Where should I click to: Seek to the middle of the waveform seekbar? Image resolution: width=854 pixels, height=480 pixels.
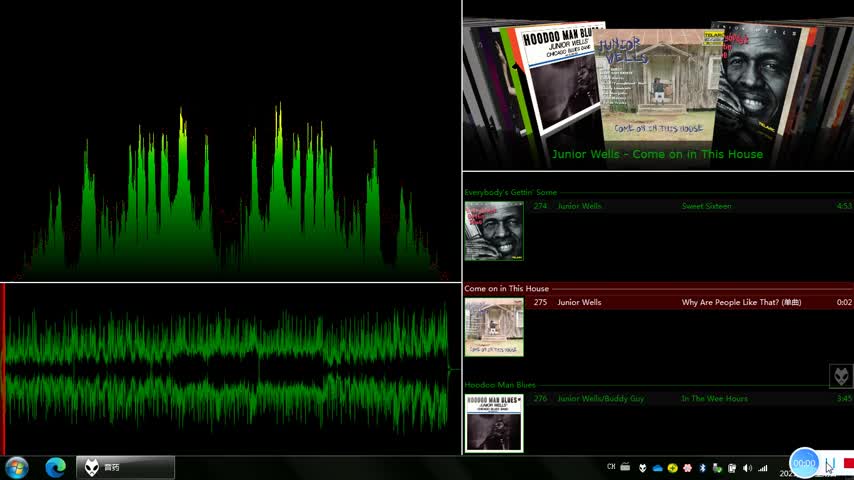tap(230, 369)
